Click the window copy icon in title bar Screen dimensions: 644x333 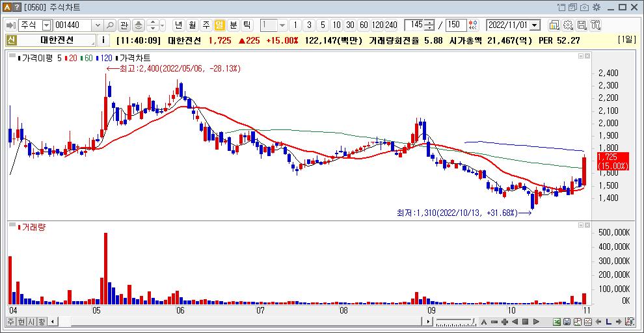[x=573, y=7]
